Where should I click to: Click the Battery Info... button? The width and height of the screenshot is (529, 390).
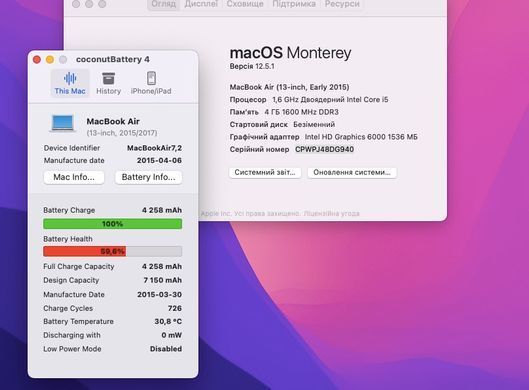click(x=148, y=177)
